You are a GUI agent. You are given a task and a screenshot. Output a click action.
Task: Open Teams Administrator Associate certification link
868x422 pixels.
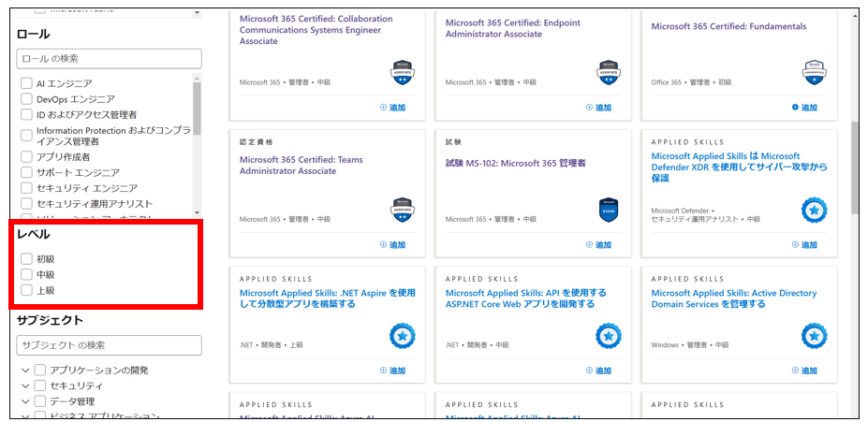(302, 166)
